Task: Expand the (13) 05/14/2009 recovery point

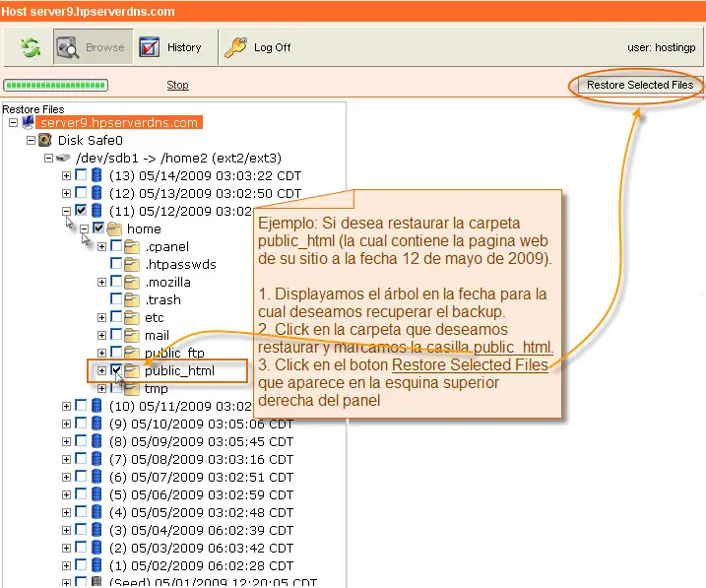Action: click(x=66, y=175)
